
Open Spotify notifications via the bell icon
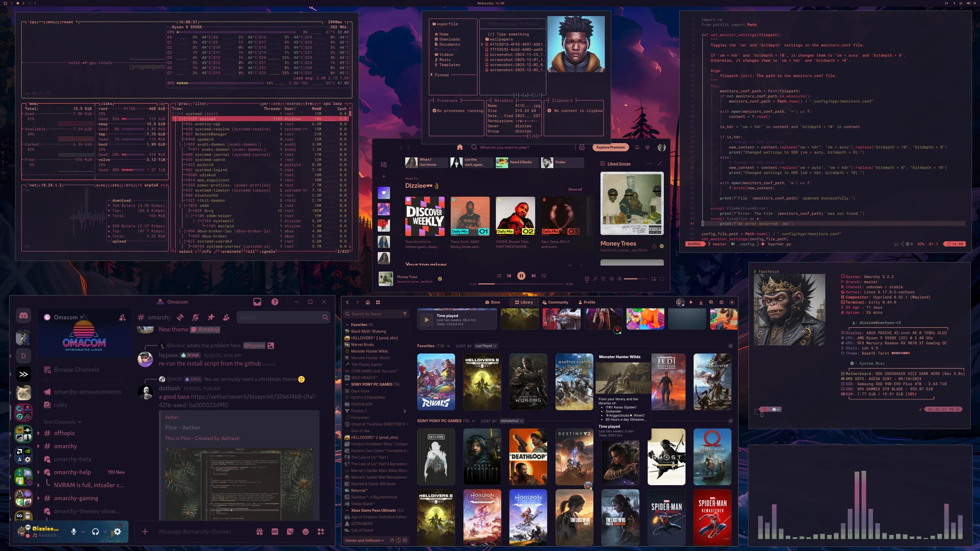[638, 147]
